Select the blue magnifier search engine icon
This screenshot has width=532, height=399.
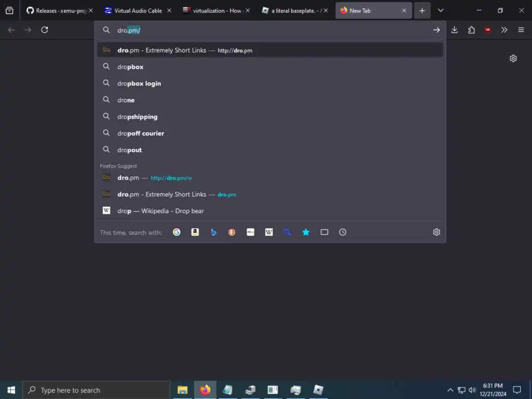pos(287,232)
